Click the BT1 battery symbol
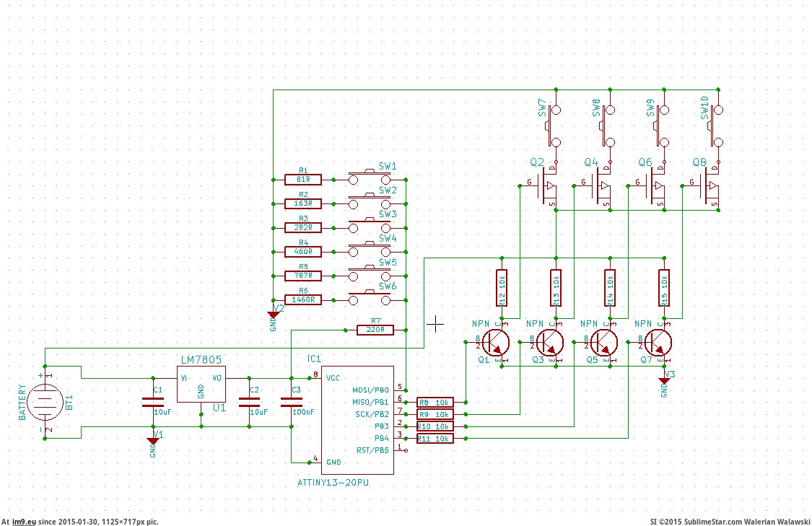This screenshot has width=812, height=526. pyautogui.click(x=45, y=401)
